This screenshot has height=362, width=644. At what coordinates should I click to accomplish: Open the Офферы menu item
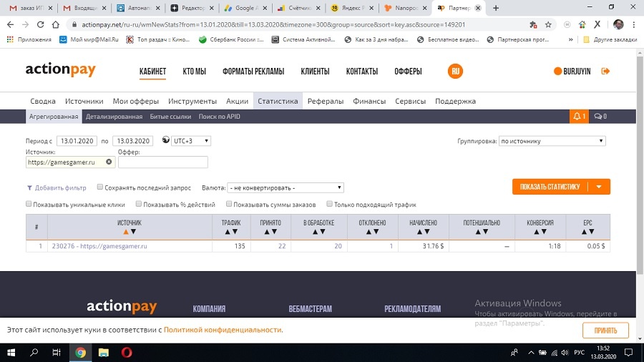[x=408, y=72]
